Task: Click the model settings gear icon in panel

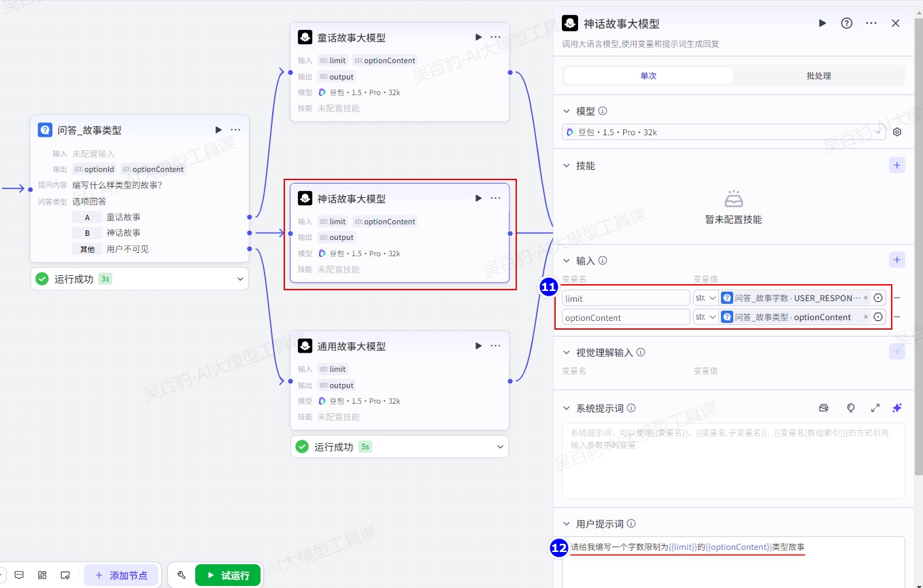Action: click(897, 132)
